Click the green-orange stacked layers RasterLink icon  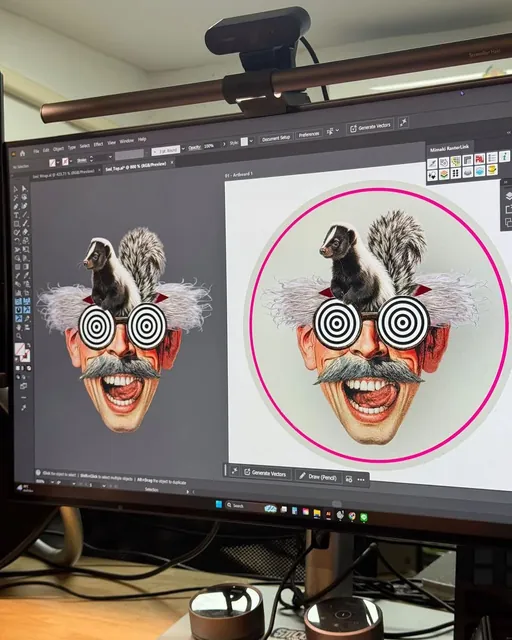tap(444, 174)
